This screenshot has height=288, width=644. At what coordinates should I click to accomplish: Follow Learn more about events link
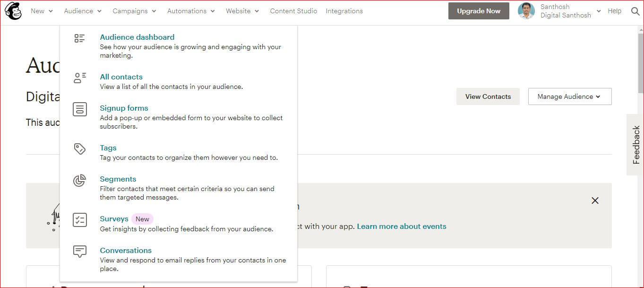pos(402,226)
